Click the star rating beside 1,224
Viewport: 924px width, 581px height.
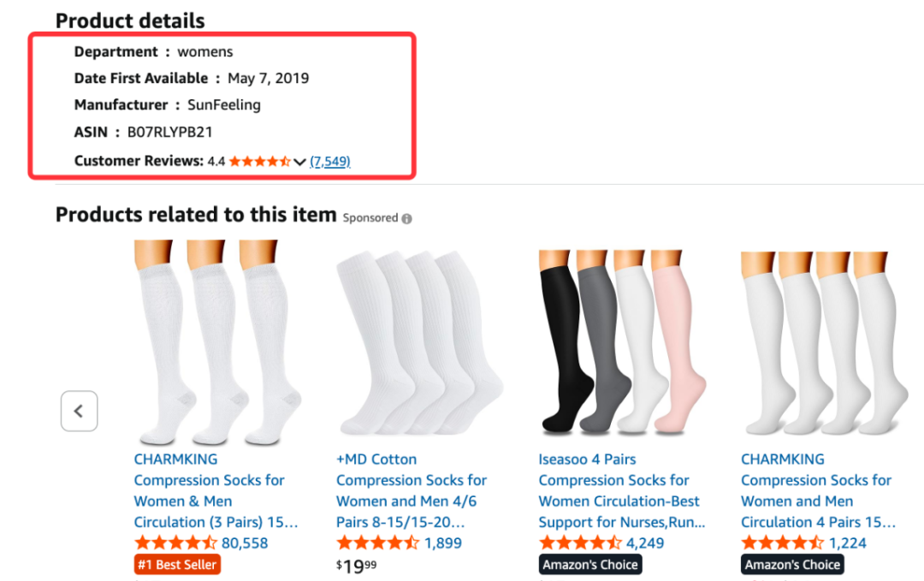point(783,542)
